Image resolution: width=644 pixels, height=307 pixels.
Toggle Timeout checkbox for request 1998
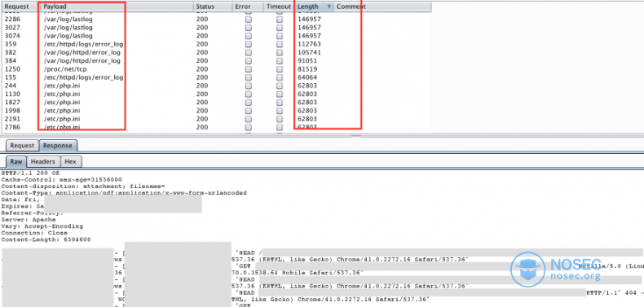click(280, 111)
